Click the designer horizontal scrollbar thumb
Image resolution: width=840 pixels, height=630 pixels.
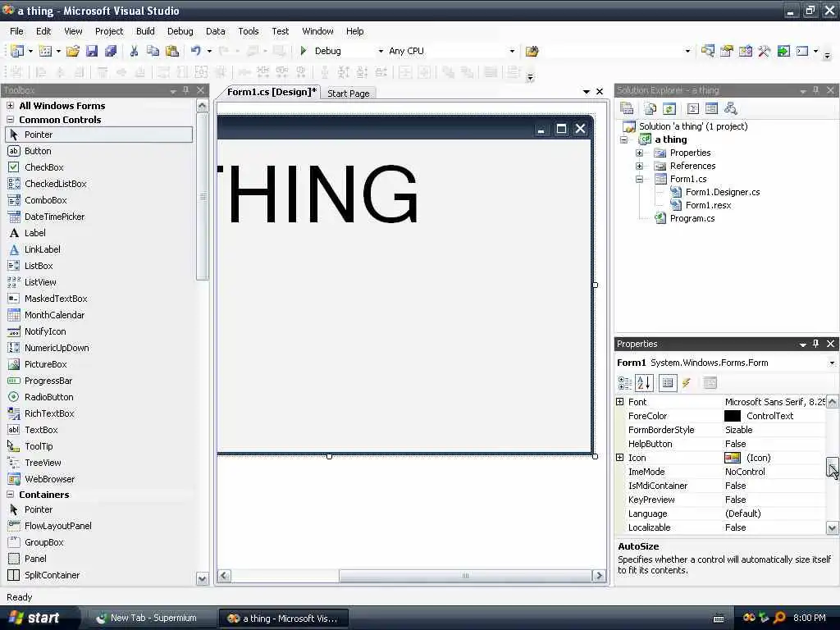pos(465,576)
